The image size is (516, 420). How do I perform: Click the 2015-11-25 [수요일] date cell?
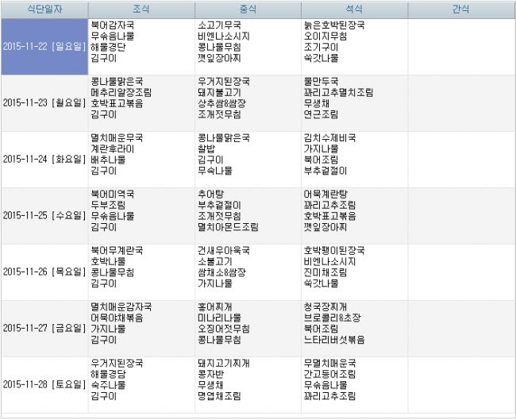coord(44,215)
